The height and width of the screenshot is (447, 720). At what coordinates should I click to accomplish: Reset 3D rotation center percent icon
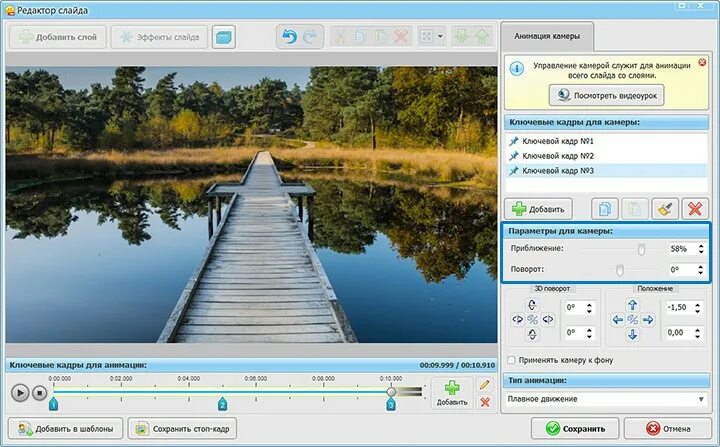coord(532,319)
